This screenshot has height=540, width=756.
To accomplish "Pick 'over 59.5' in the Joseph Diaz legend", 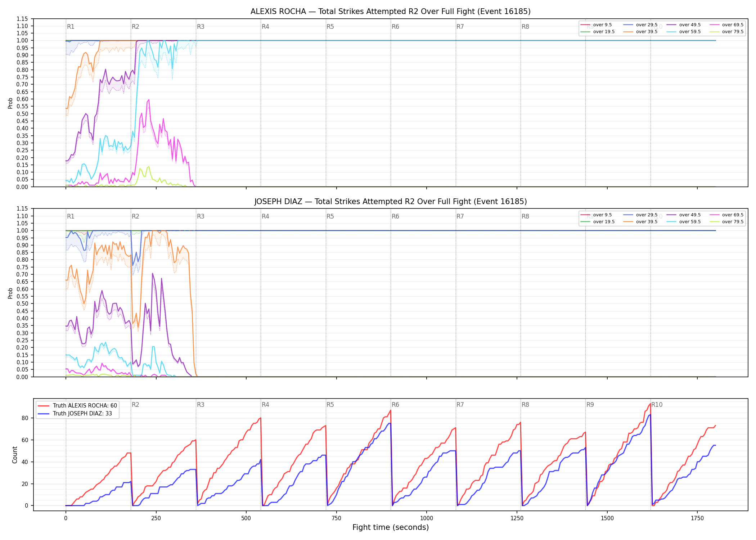I will [683, 222].
